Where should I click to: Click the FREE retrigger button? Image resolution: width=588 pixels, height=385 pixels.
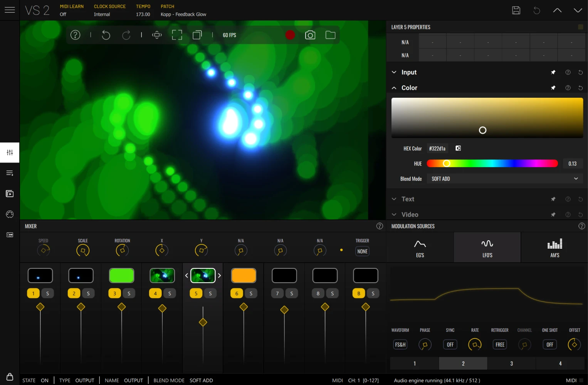click(499, 344)
